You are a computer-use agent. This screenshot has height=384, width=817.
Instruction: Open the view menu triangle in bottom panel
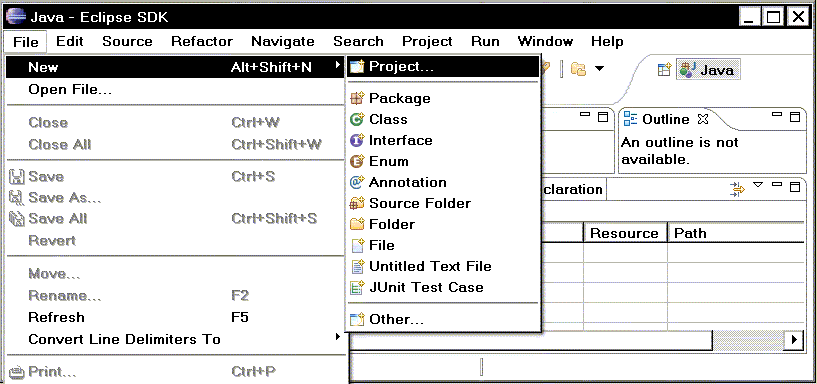click(759, 185)
